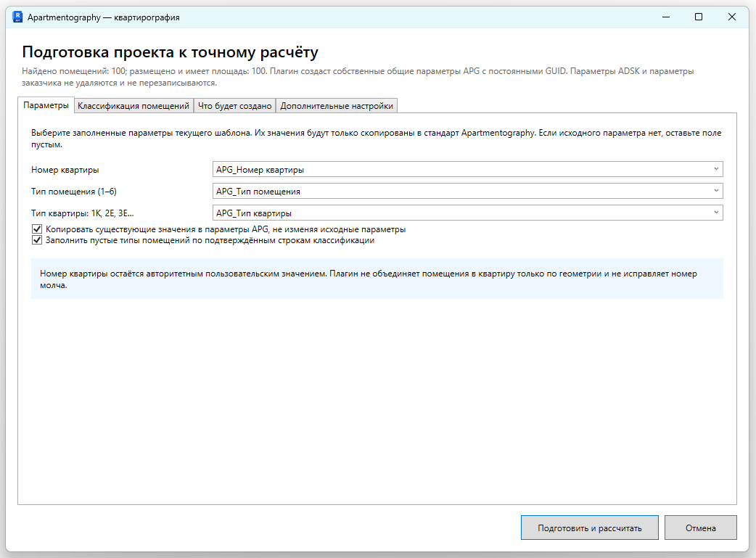756x558 pixels.
Task: Open the APG_Номер квартиры dropdown
Action: [x=468, y=169]
